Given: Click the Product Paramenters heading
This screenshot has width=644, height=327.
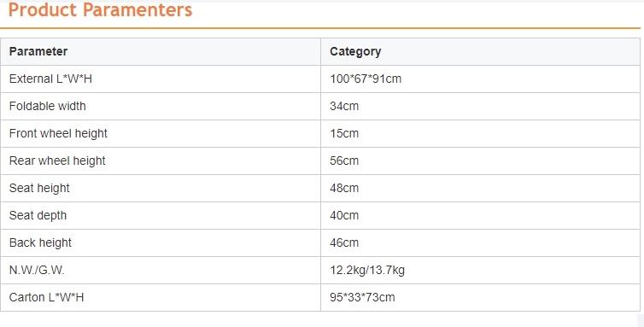Looking at the screenshot, I should [100, 10].
